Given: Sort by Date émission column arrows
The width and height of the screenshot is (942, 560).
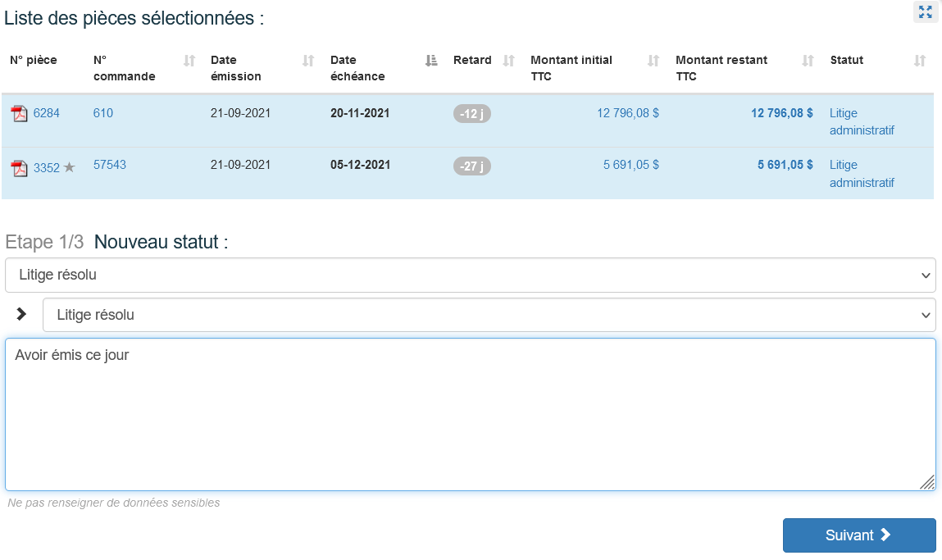Looking at the screenshot, I should click(x=308, y=60).
